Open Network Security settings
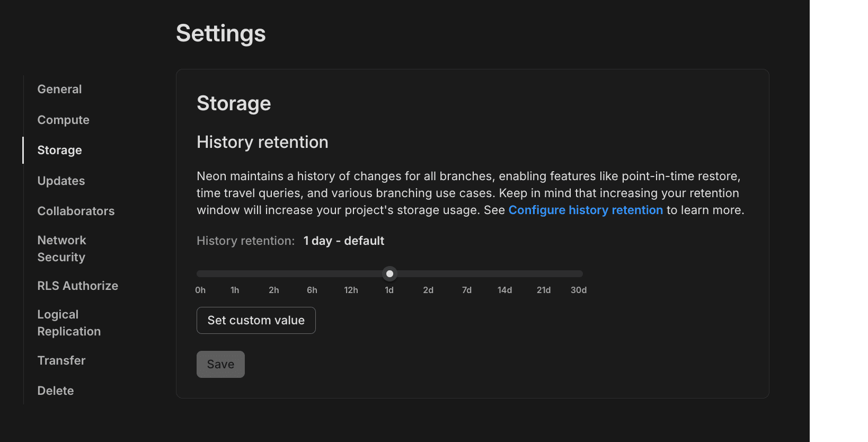 point(61,249)
